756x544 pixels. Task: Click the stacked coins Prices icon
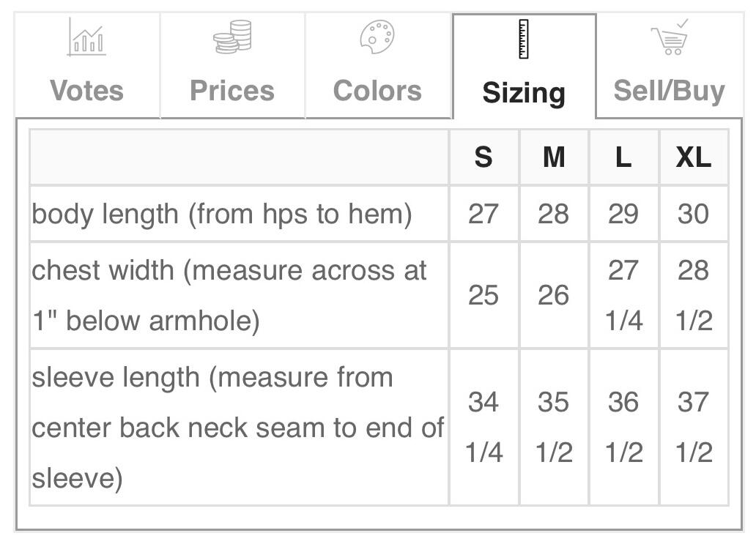tap(232, 37)
